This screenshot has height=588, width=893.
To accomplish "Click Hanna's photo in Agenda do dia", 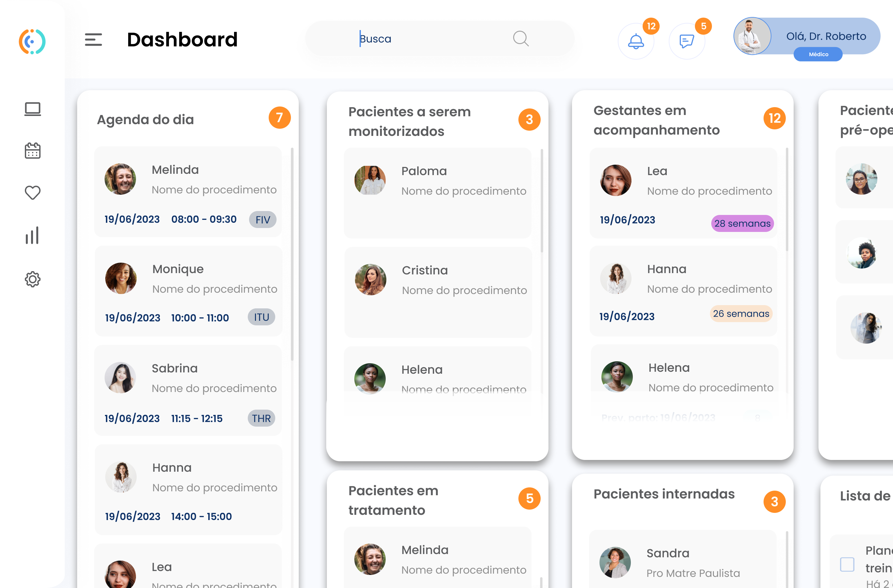I will point(121,477).
